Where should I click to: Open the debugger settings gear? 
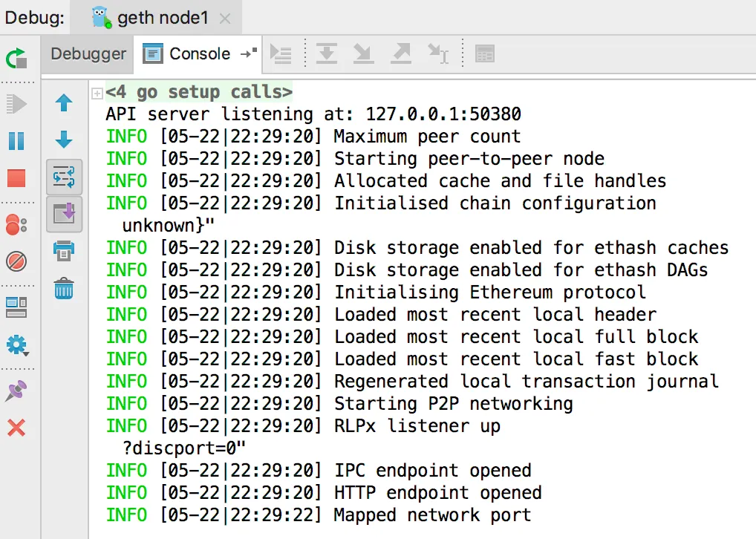(17, 345)
